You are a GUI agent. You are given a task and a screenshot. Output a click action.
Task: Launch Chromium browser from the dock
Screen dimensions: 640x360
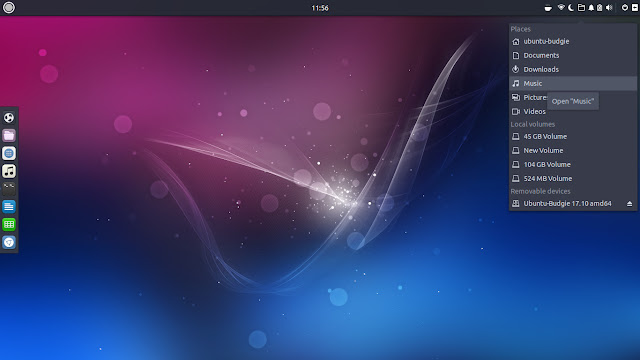point(9,242)
